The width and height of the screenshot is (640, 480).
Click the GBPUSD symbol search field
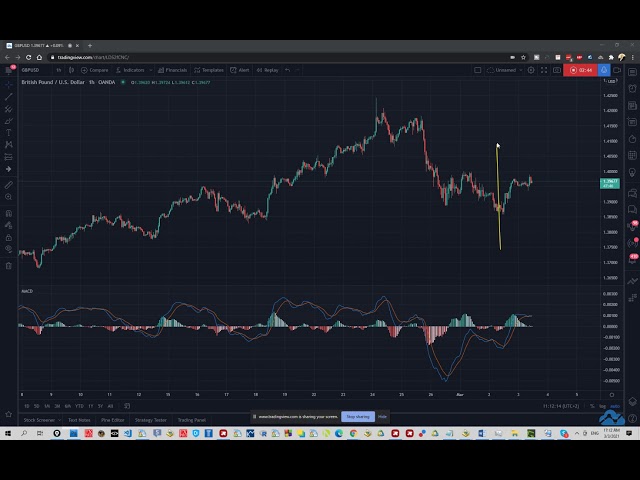(x=28, y=70)
